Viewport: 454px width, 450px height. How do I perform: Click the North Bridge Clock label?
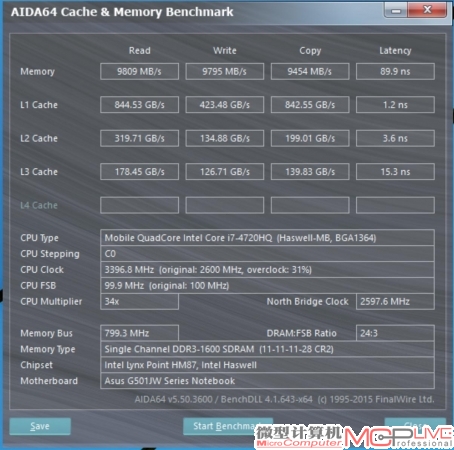pyautogui.click(x=307, y=301)
